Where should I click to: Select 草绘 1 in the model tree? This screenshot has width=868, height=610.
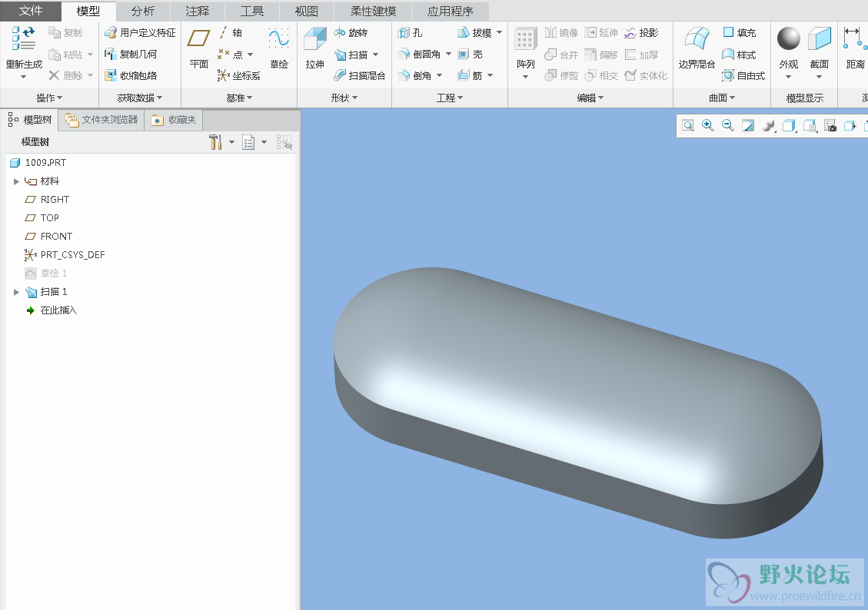click(46, 274)
